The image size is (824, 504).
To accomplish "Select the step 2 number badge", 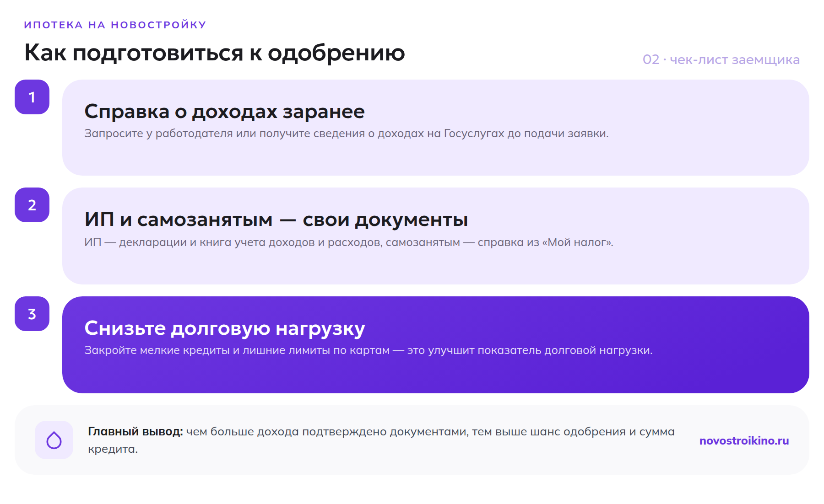I will coord(32,205).
